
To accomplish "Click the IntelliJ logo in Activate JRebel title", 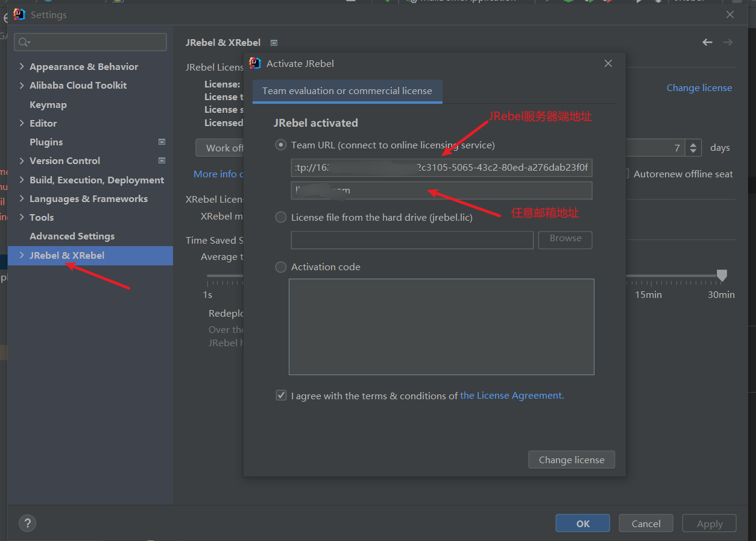I will tap(256, 63).
